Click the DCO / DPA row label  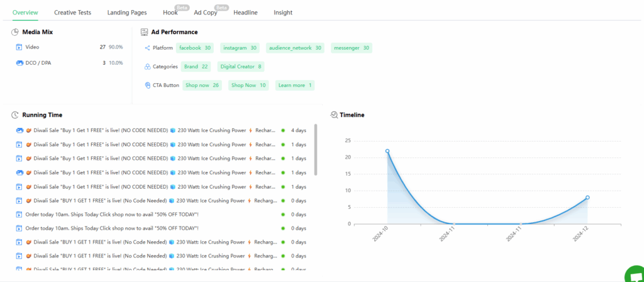pos(38,63)
